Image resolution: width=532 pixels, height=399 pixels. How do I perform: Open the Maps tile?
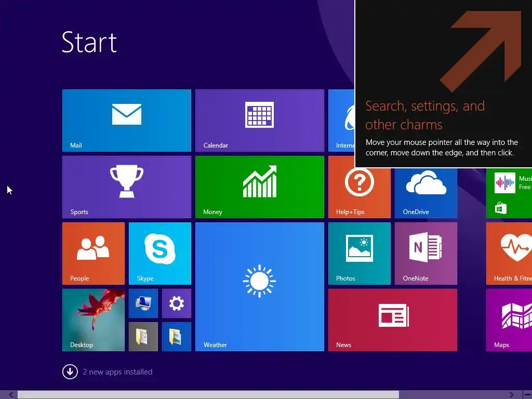[x=509, y=320]
